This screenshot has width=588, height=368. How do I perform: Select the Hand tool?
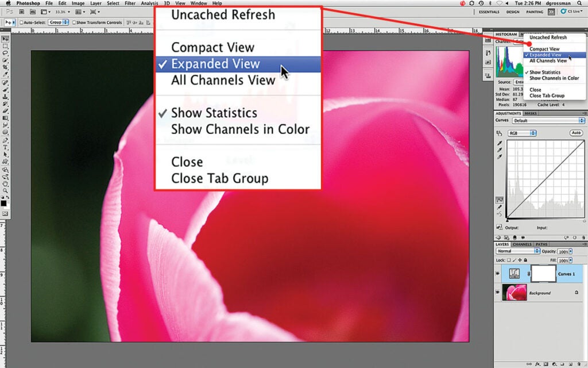(5, 184)
